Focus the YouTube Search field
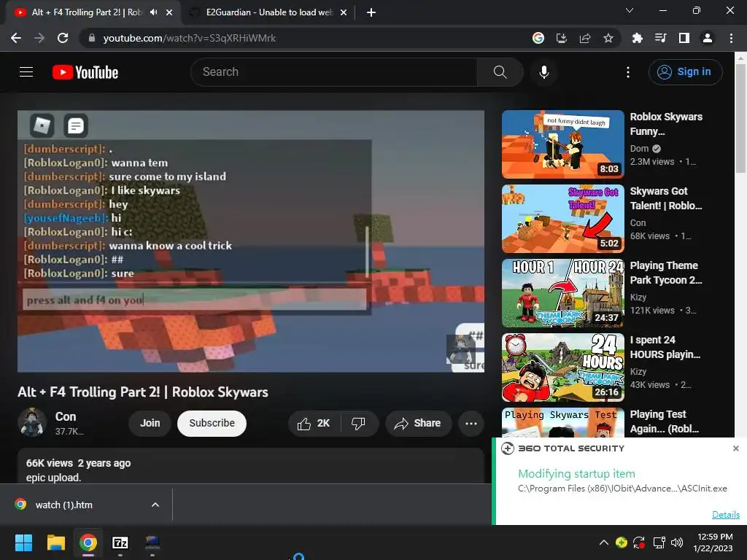 coord(334,72)
